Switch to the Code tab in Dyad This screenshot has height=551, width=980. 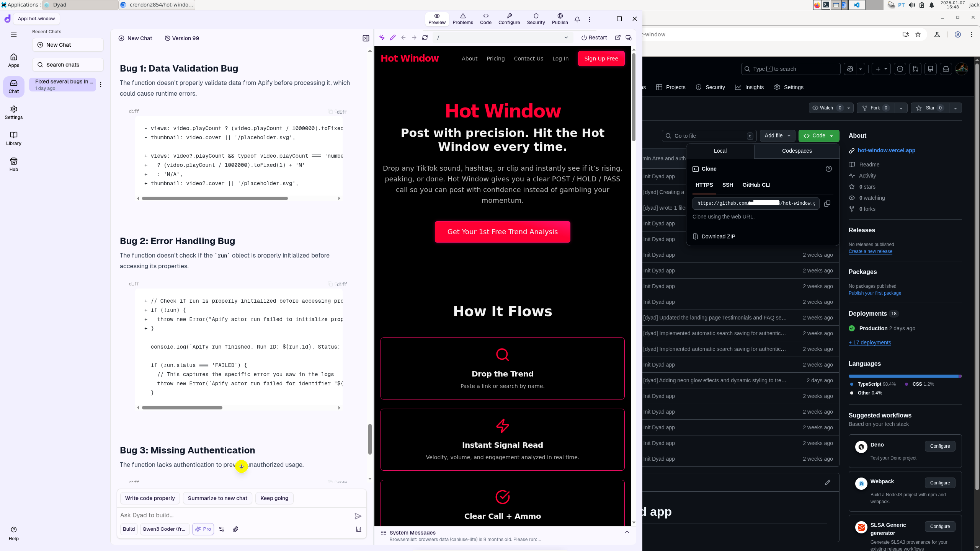(486, 19)
